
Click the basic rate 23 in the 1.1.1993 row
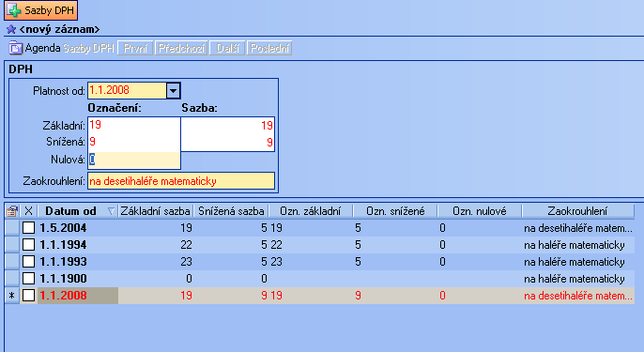(156, 262)
